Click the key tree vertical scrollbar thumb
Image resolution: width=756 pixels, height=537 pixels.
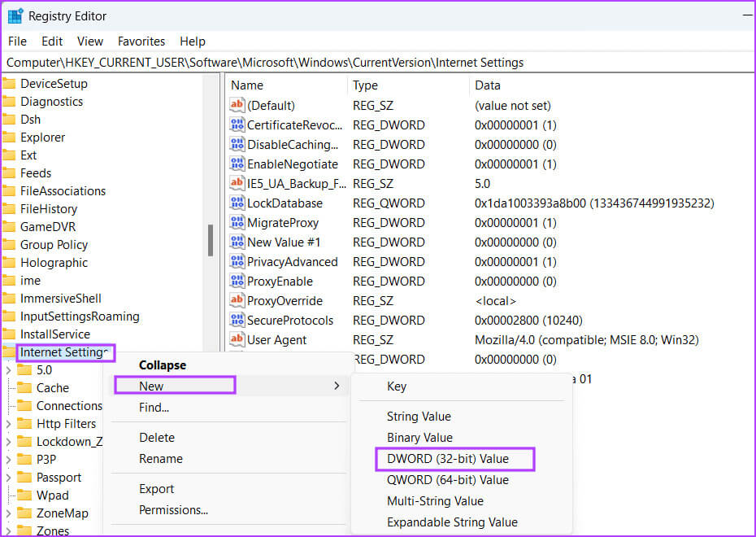click(x=211, y=240)
